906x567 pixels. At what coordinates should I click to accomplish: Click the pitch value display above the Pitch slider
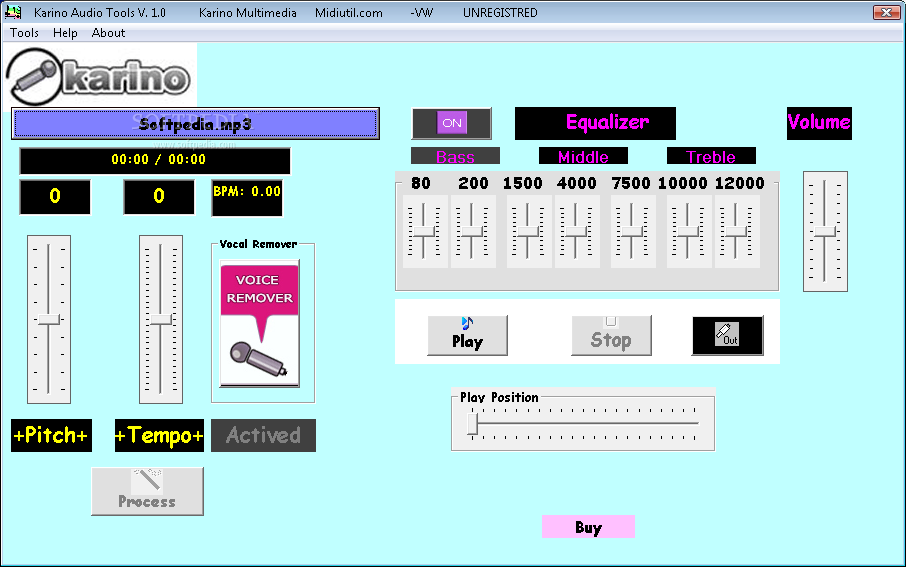pos(55,197)
